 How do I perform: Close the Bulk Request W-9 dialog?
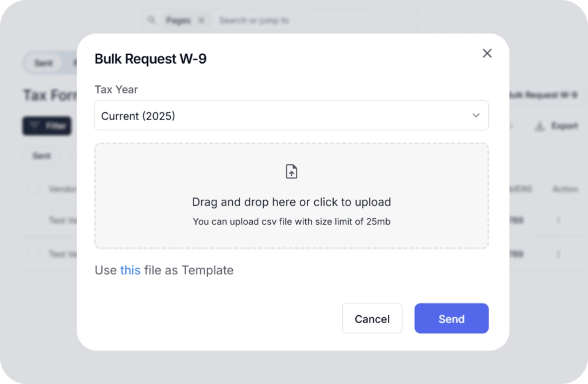(487, 53)
